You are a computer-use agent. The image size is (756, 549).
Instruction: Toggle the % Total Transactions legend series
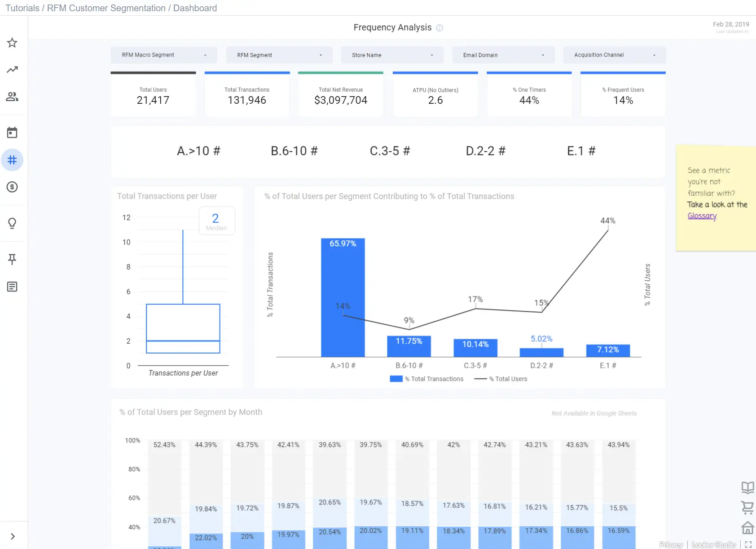coord(426,379)
